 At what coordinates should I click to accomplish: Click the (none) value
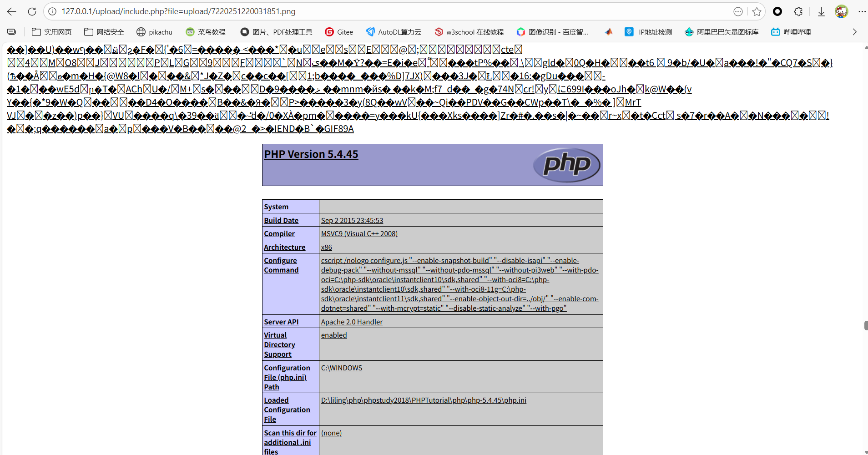331,433
